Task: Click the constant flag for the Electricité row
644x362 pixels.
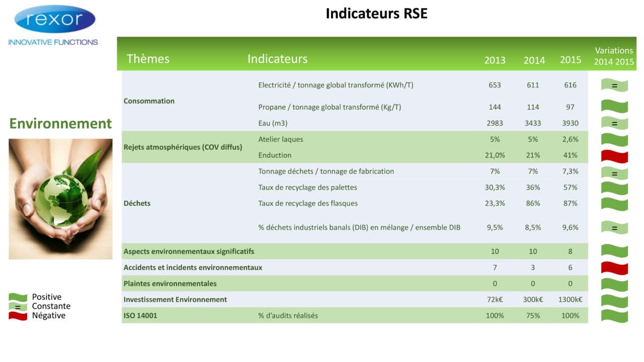Action: (614, 85)
